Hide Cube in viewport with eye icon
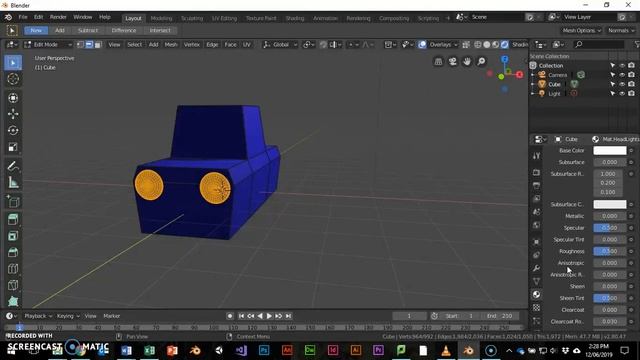The height and width of the screenshot is (360, 640). (x=622, y=84)
